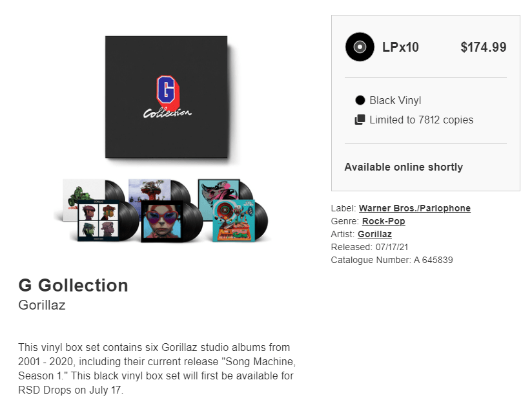Select the teal The Now Now album cover
Image resolution: width=532 pixels, height=402 pixels.
coord(219,192)
